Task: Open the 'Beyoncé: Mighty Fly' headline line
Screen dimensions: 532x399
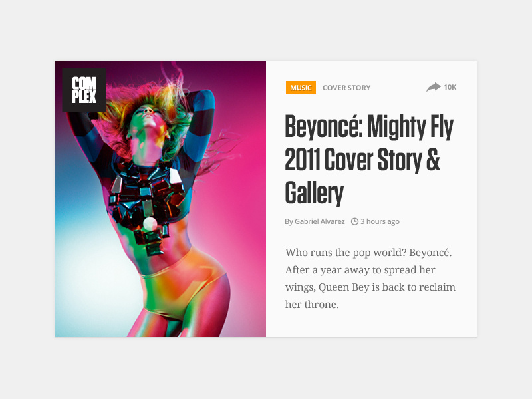Action: pyautogui.click(x=369, y=127)
